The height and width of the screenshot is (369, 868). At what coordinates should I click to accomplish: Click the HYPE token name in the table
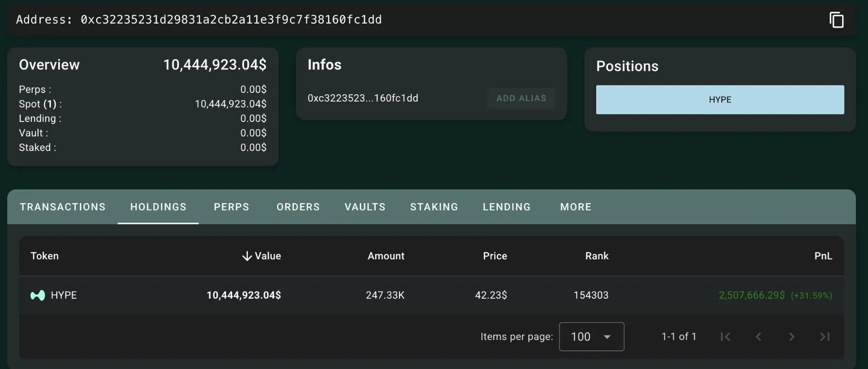(64, 296)
